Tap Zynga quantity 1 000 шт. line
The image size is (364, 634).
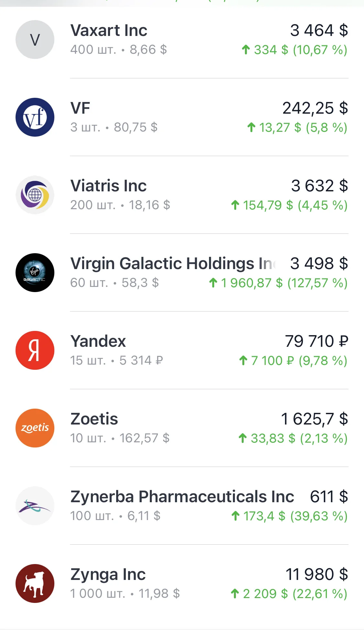pyautogui.click(x=125, y=594)
